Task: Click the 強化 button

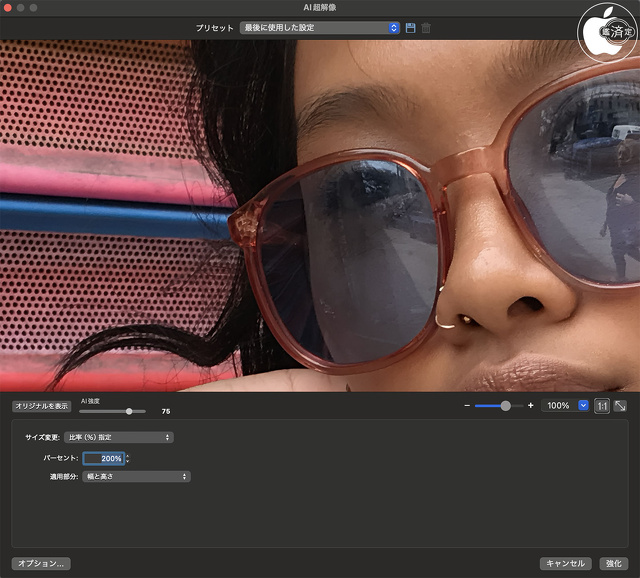Action: (612, 563)
